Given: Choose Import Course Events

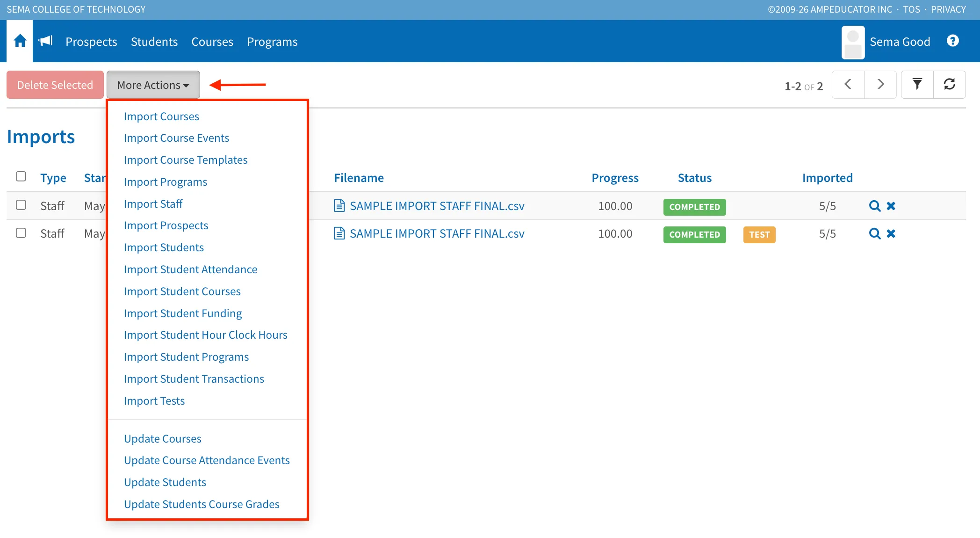Looking at the screenshot, I should point(176,138).
